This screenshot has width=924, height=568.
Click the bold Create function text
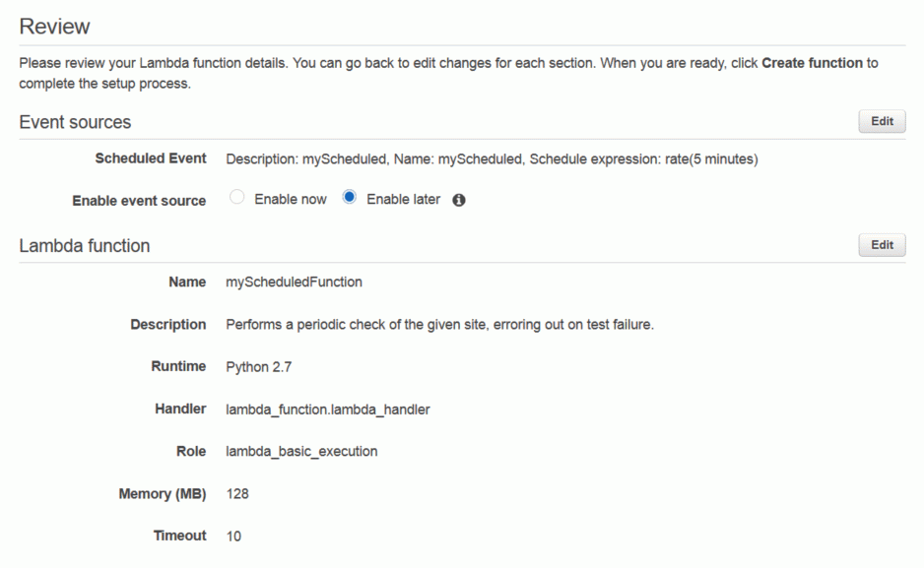pyautogui.click(x=812, y=63)
